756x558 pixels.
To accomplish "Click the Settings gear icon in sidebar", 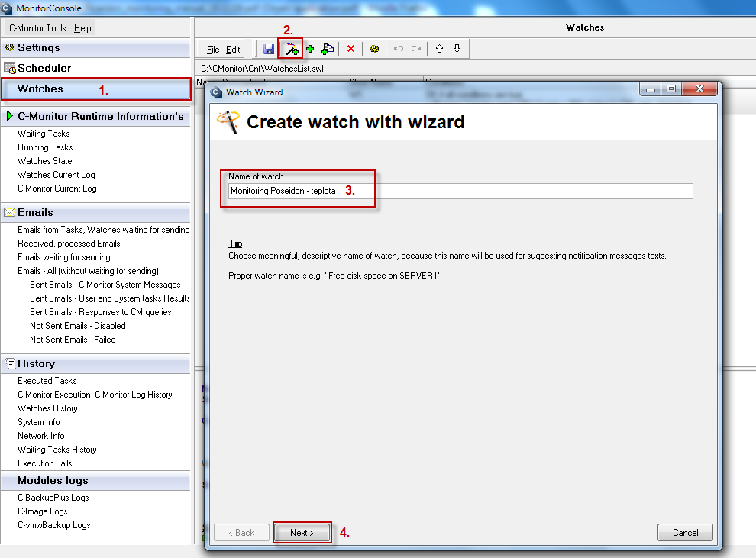I will (x=10, y=47).
